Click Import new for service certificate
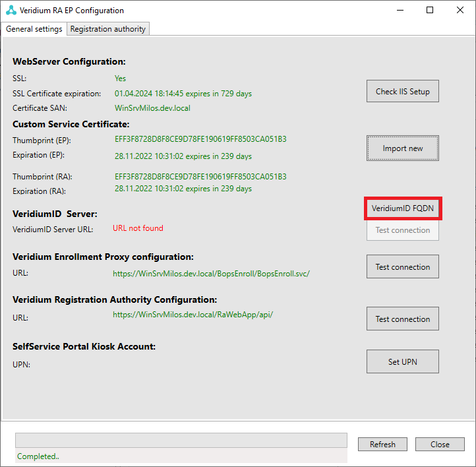Viewport: 476px width, 467px height. [402, 148]
